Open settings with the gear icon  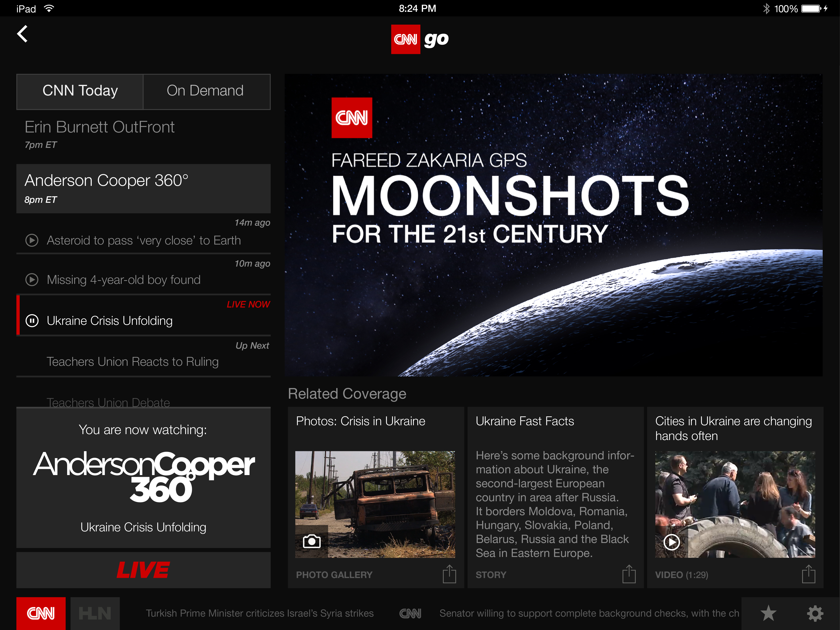(815, 613)
